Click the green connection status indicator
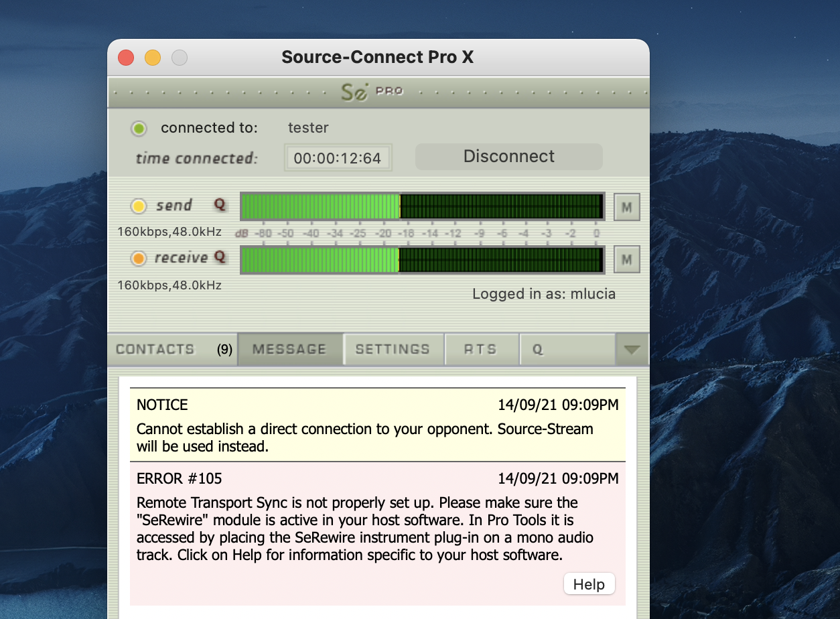840x619 pixels. (x=139, y=129)
